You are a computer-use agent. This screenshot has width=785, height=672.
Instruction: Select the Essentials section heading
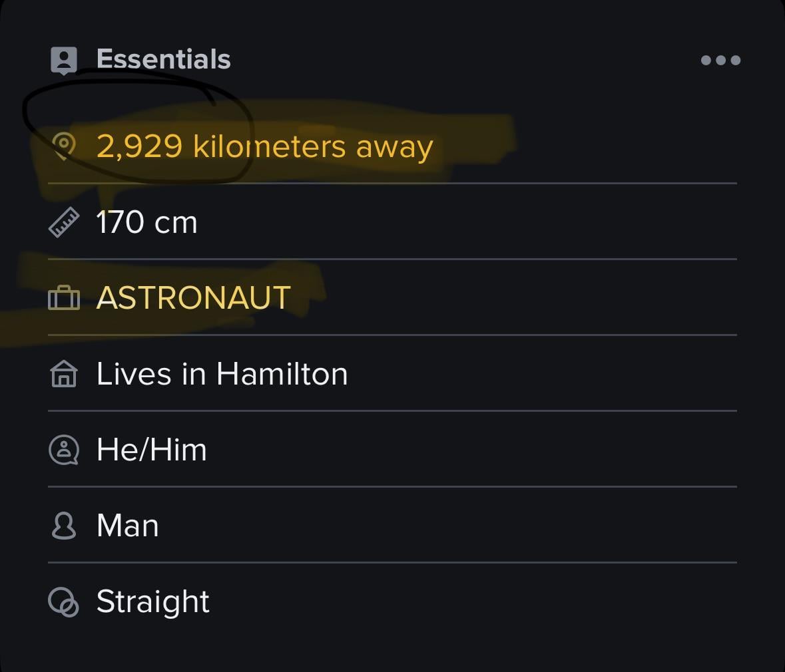[x=163, y=59]
